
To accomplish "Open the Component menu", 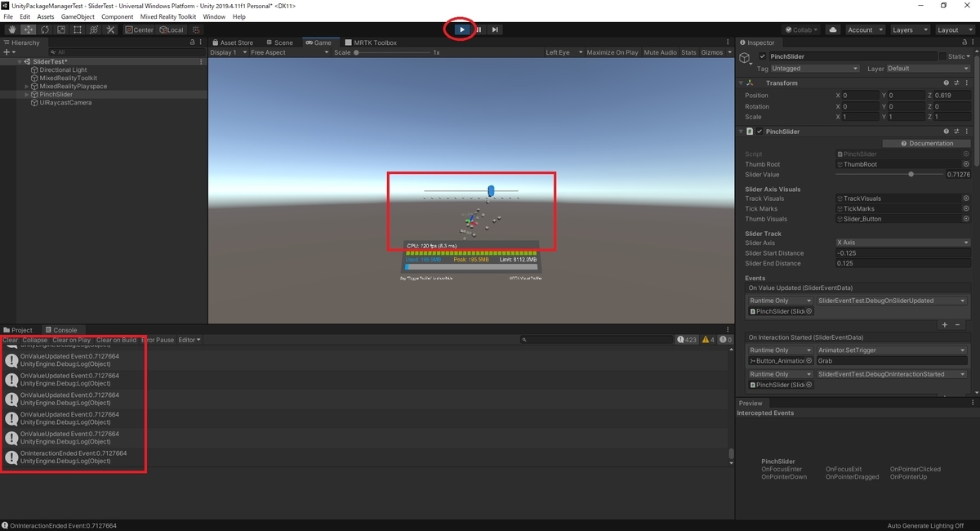I will tap(118, 16).
